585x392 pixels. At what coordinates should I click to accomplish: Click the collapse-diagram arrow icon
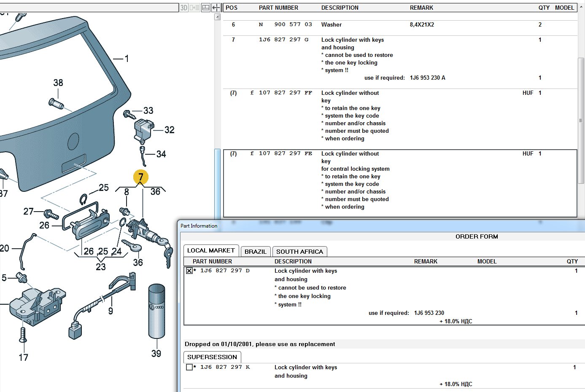pyautogui.click(x=216, y=8)
